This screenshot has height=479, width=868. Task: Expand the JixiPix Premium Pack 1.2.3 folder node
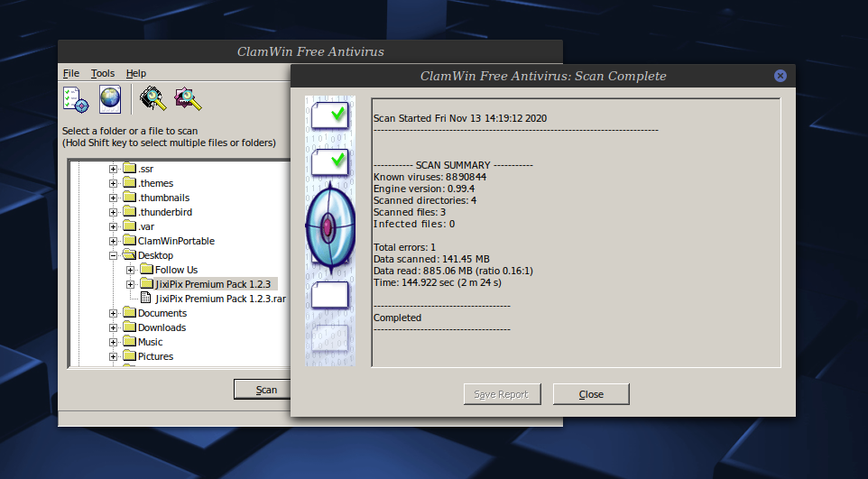click(x=130, y=284)
